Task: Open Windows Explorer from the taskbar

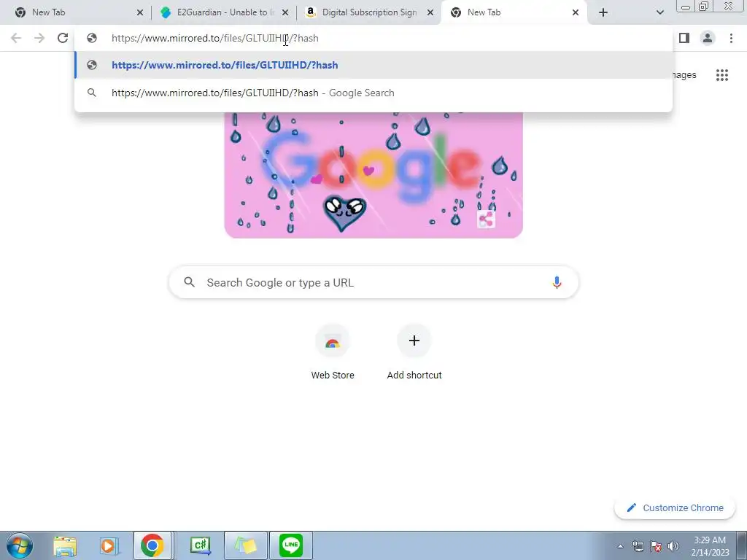Action: click(x=65, y=545)
